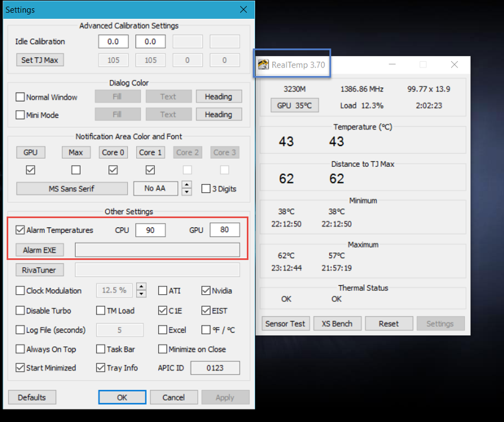
Task: Close the Settings dialog with the X
Action: point(243,9)
